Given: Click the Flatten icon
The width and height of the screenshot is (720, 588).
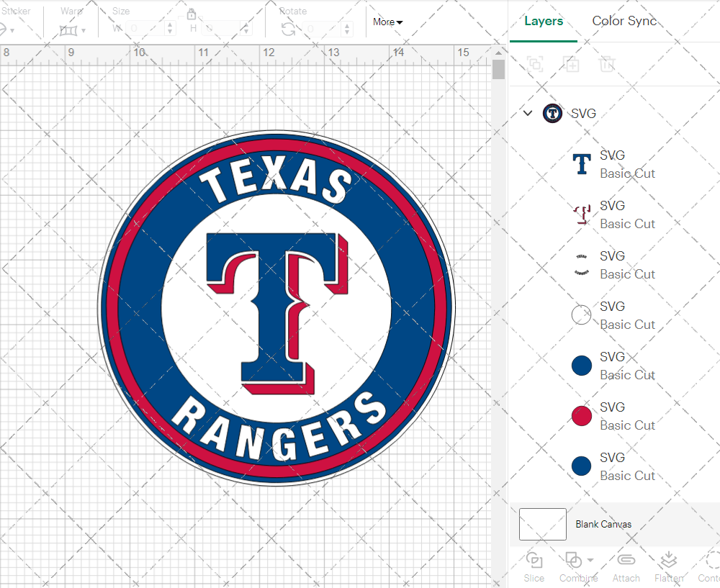Looking at the screenshot, I should click(668, 560).
